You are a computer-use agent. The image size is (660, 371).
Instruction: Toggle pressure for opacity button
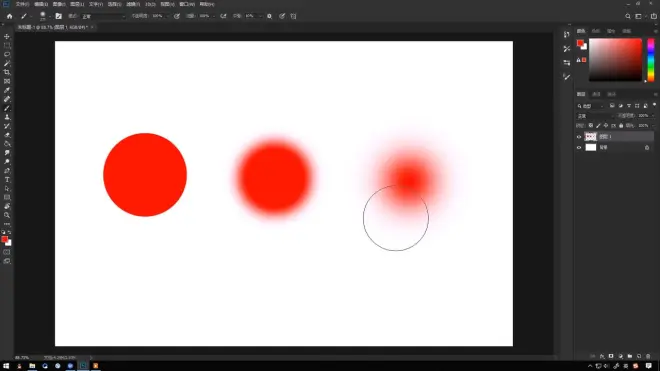(177, 16)
